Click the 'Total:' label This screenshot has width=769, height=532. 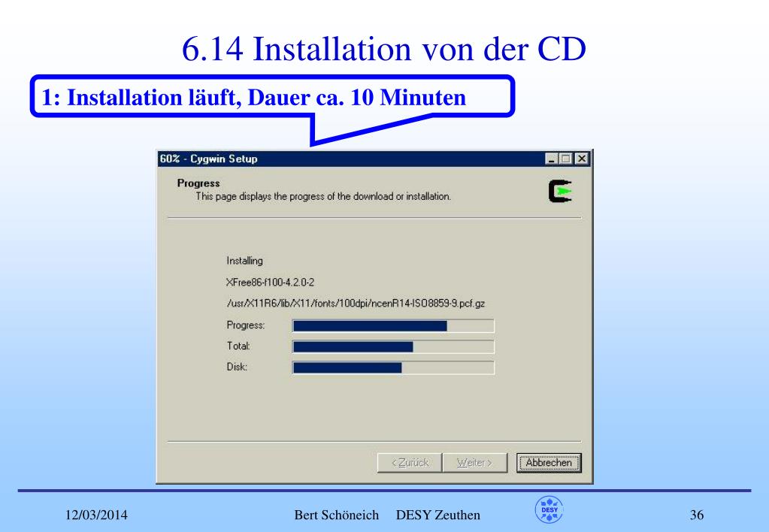[x=238, y=346]
